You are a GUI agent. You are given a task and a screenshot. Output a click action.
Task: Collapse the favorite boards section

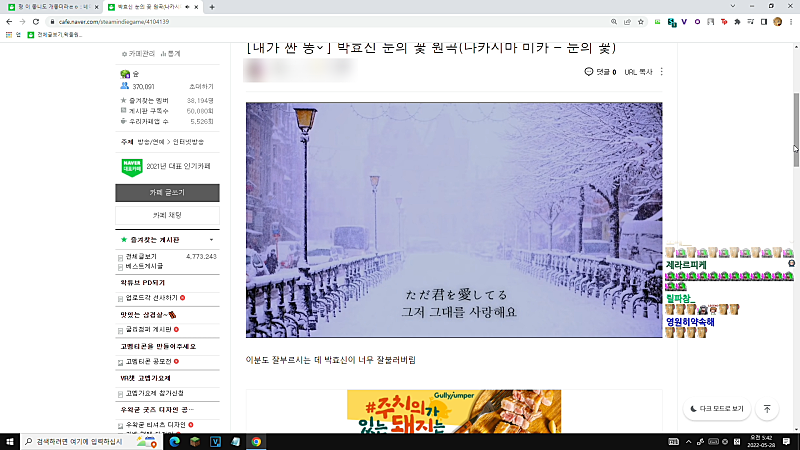pyautogui.click(x=211, y=240)
